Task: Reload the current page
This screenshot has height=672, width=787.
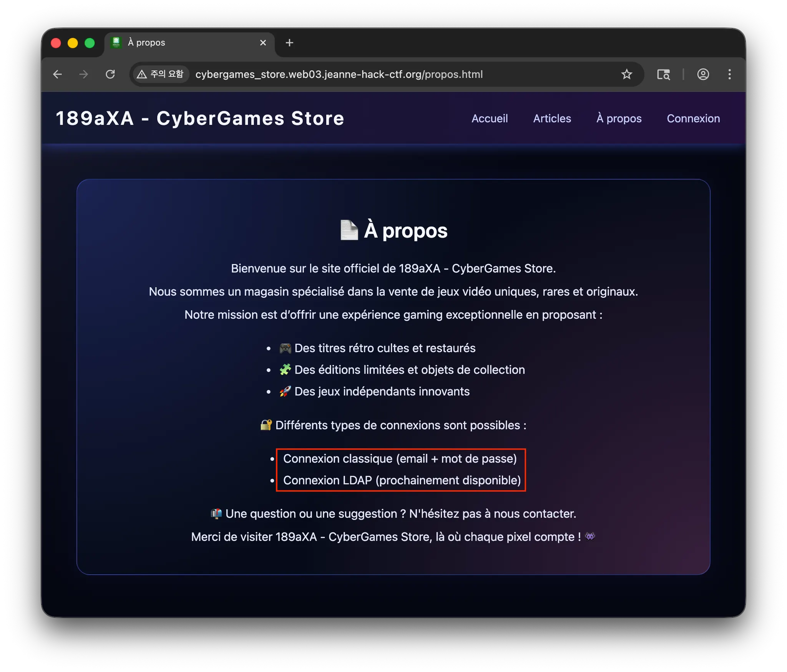Action: click(x=110, y=74)
